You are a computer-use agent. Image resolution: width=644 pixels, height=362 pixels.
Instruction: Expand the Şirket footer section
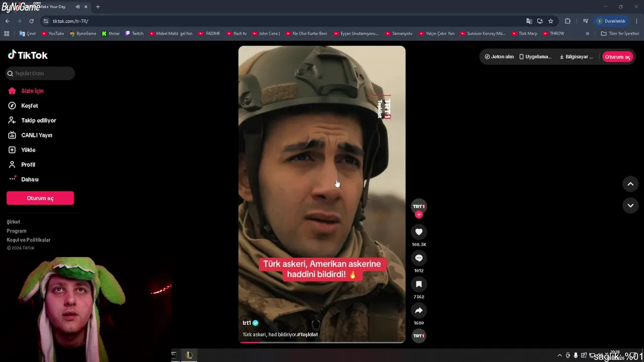(14, 222)
